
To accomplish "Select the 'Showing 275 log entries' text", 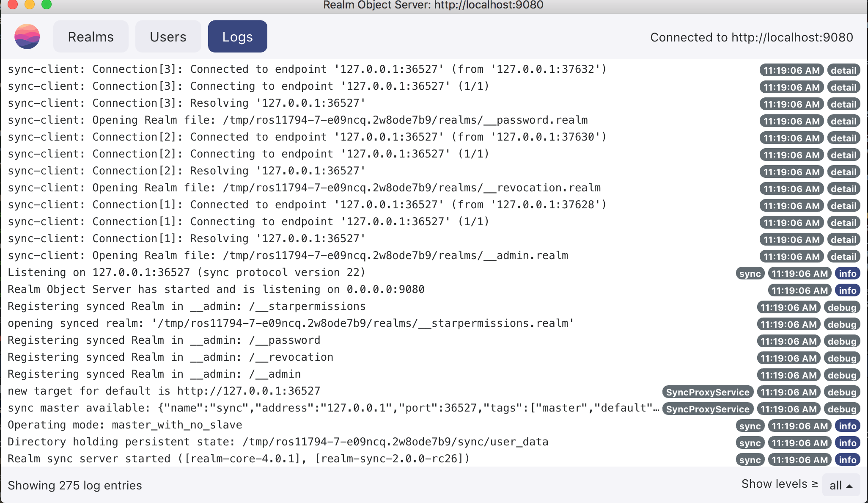I will [74, 485].
